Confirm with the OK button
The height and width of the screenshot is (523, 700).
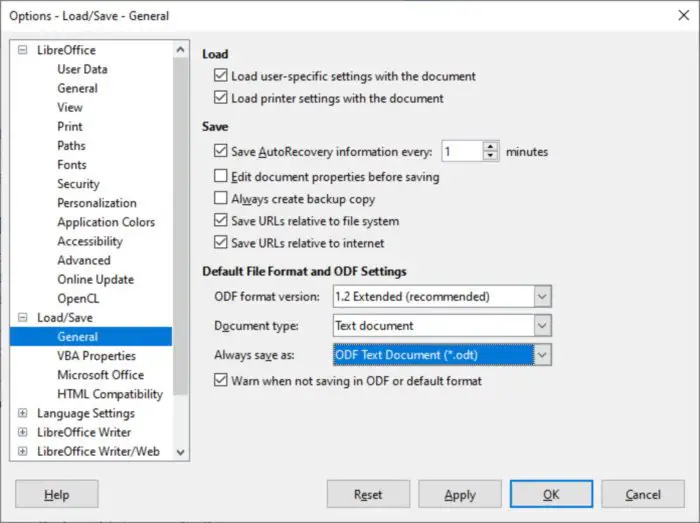(x=551, y=494)
